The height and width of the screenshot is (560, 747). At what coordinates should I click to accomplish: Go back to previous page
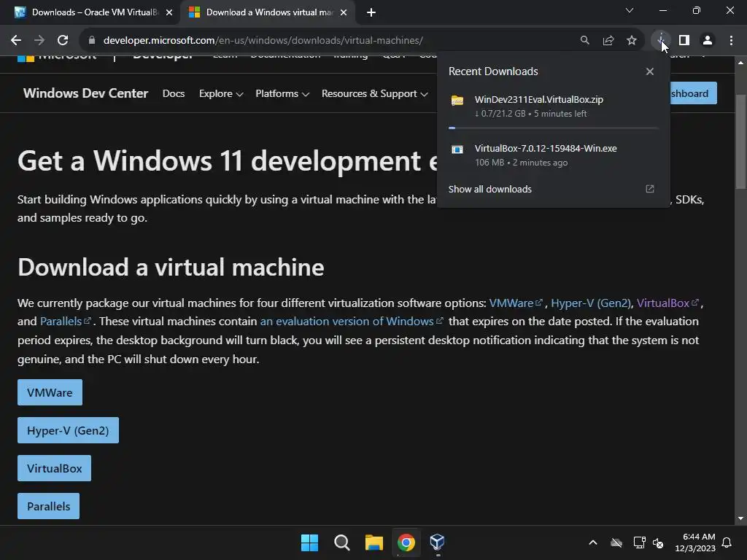pos(16,41)
